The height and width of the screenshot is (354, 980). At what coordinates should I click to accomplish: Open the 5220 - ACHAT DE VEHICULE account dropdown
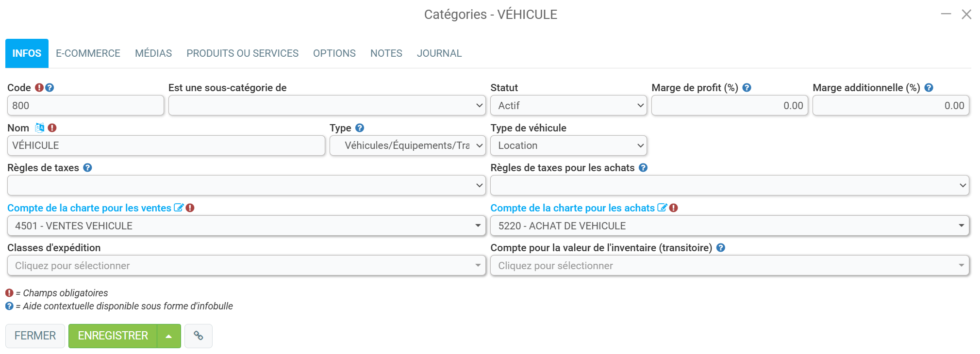[730, 225]
